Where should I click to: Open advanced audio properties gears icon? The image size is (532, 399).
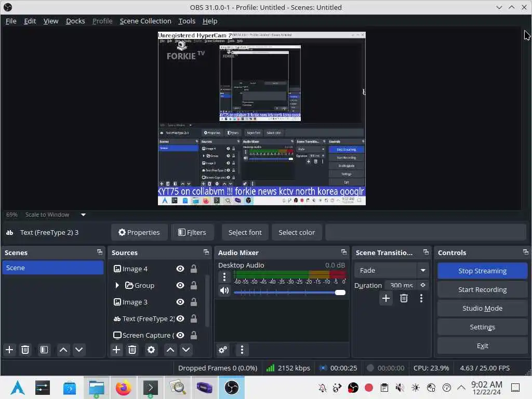click(x=223, y=350)
